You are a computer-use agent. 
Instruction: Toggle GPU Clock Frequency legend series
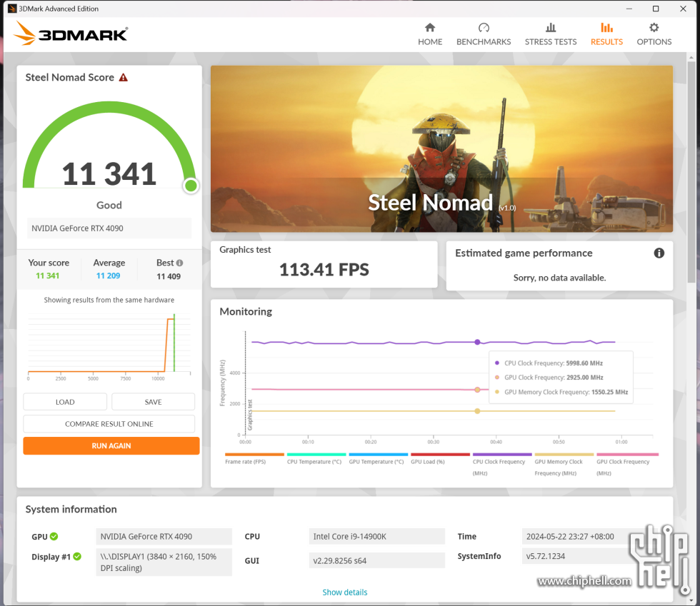626,465
